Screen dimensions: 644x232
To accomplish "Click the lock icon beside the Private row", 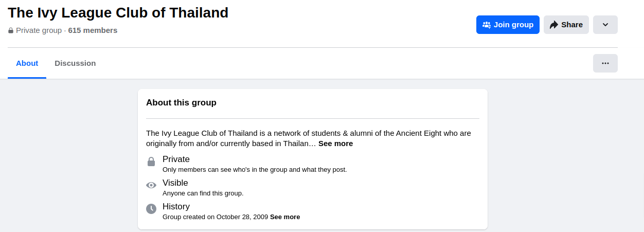I will click(151, 162).
